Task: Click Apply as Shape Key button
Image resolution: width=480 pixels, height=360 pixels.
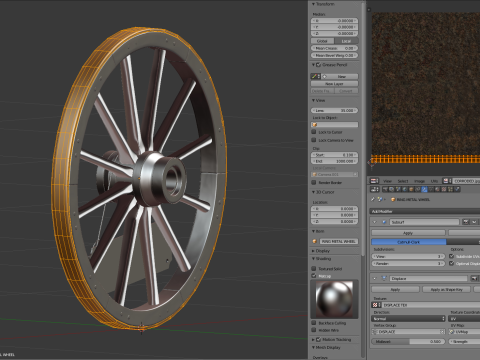Action: pyautogui.click(x=447, y=289)
